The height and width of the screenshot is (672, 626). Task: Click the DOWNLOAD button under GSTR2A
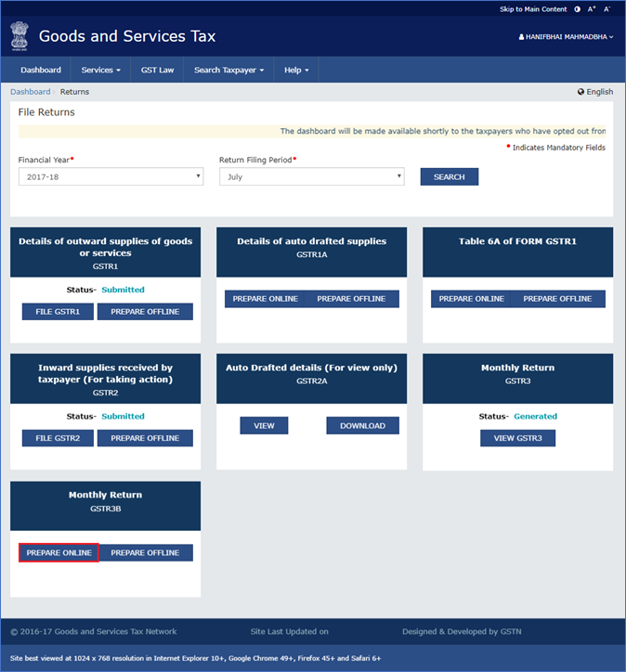(363, 426)
